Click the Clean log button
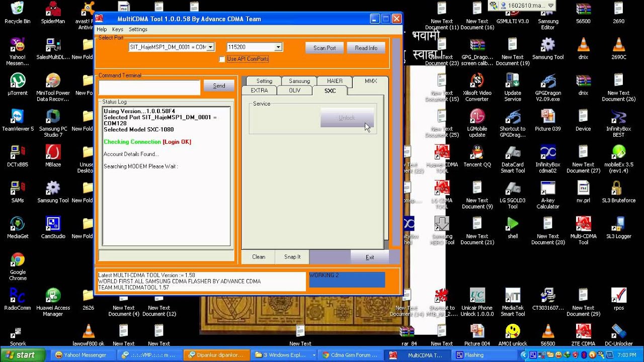The image size is (644, 362). click(x=259, y=257)
